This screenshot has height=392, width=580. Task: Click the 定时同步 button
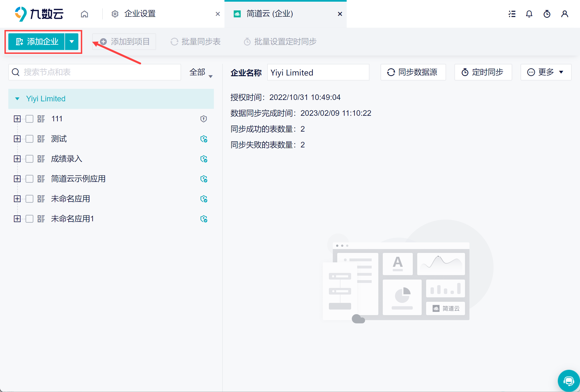(483, 72)
